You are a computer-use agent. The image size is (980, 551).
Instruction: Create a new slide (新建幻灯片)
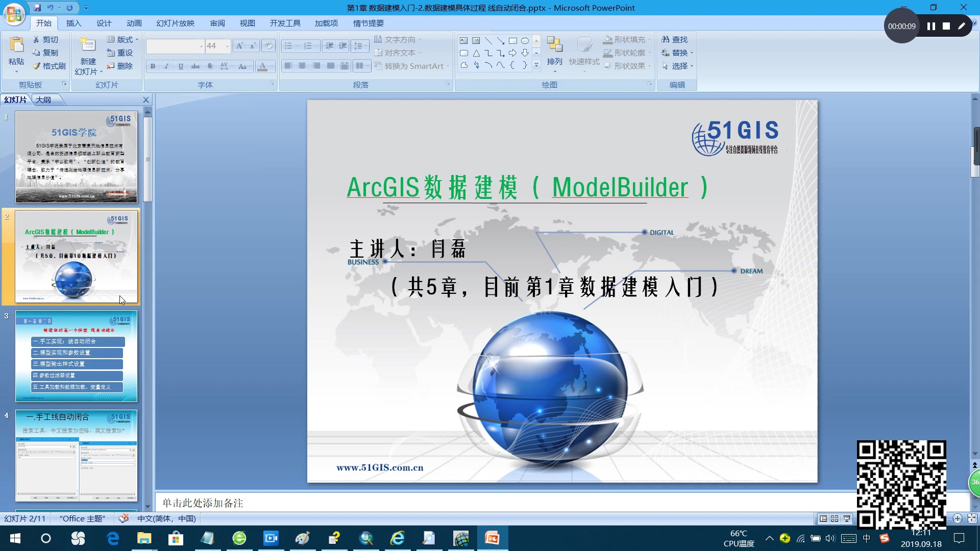tap(88, 56)
